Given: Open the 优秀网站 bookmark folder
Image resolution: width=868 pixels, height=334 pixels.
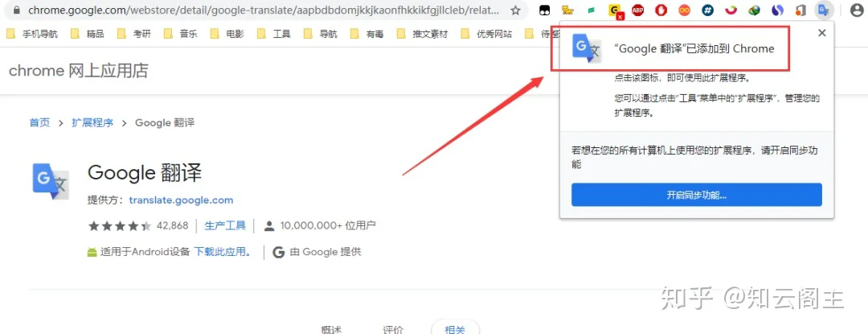Looking at the screenshot, I should click(486, 34).
